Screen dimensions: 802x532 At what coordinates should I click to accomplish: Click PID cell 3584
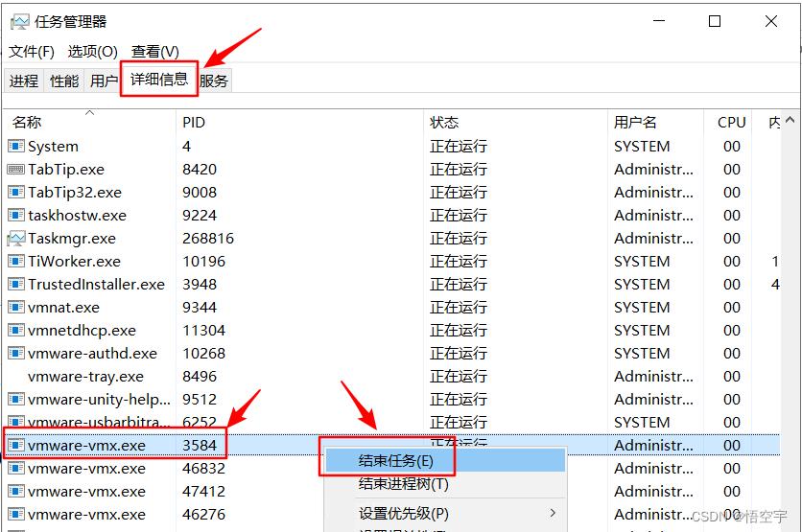[200, 445]
